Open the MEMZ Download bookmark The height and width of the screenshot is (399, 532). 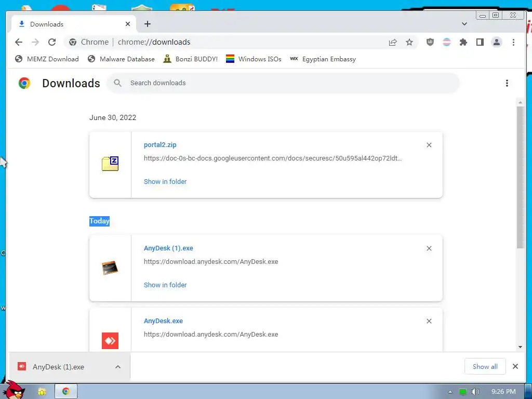(47, 59)
